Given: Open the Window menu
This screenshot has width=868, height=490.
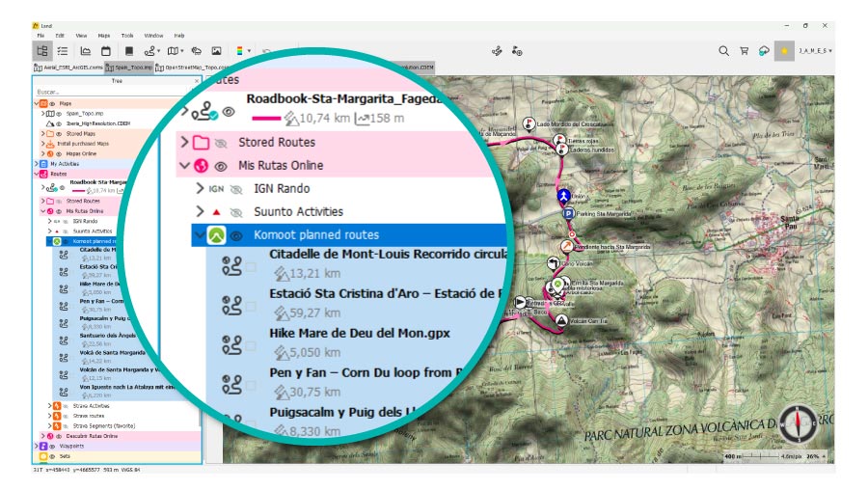Looking at the screenshot, I should click(153, 36).
